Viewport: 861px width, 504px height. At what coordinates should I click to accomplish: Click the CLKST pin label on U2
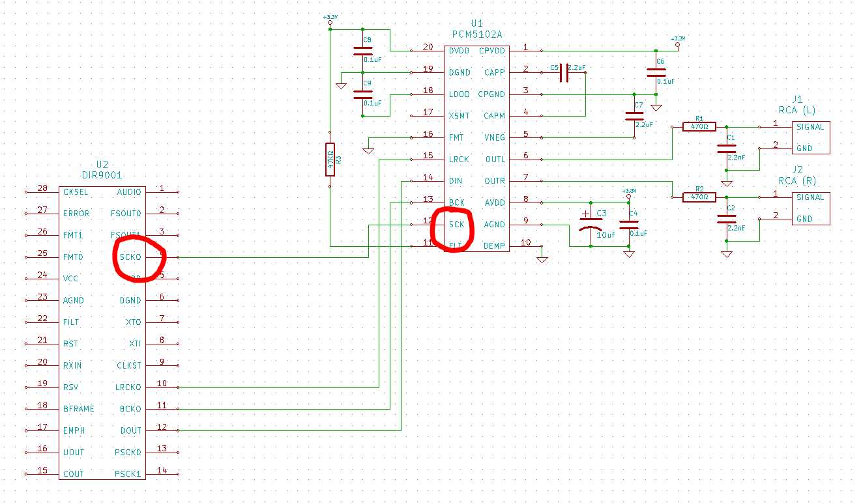point(129,365)
